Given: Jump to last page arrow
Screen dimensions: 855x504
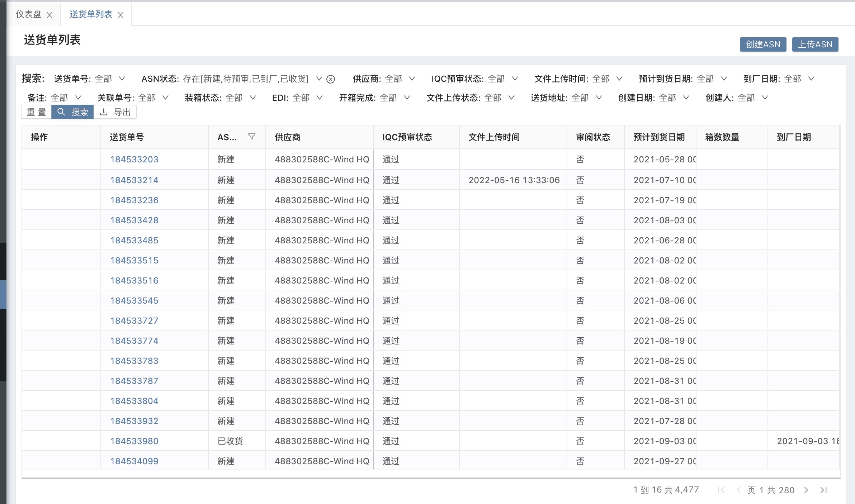Looking at the screenshot, I should [x=823, y=490].
